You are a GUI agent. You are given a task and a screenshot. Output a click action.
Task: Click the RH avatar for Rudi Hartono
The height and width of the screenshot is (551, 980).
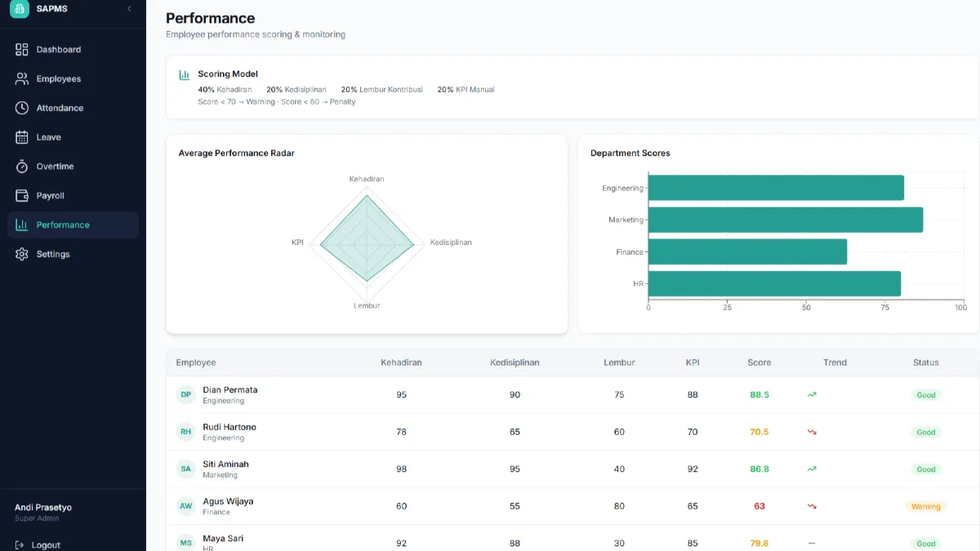click(x=186, y=431)
